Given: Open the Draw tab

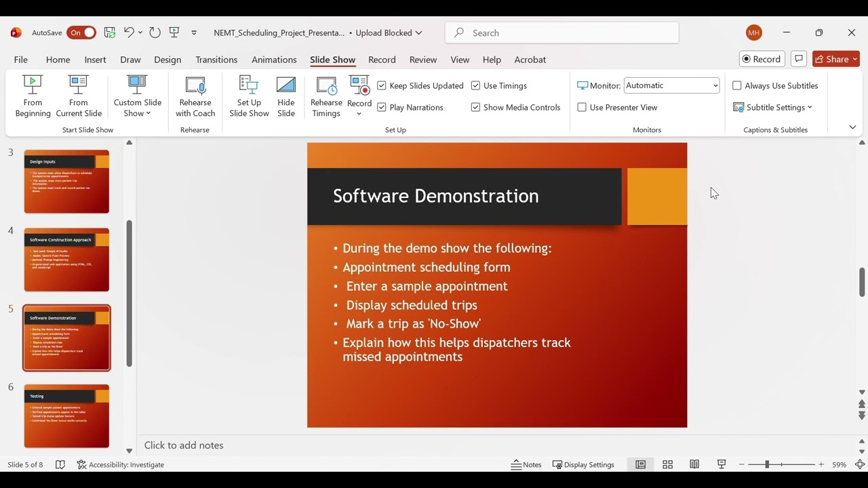Looking at the screenshot, I should [130, 60].
